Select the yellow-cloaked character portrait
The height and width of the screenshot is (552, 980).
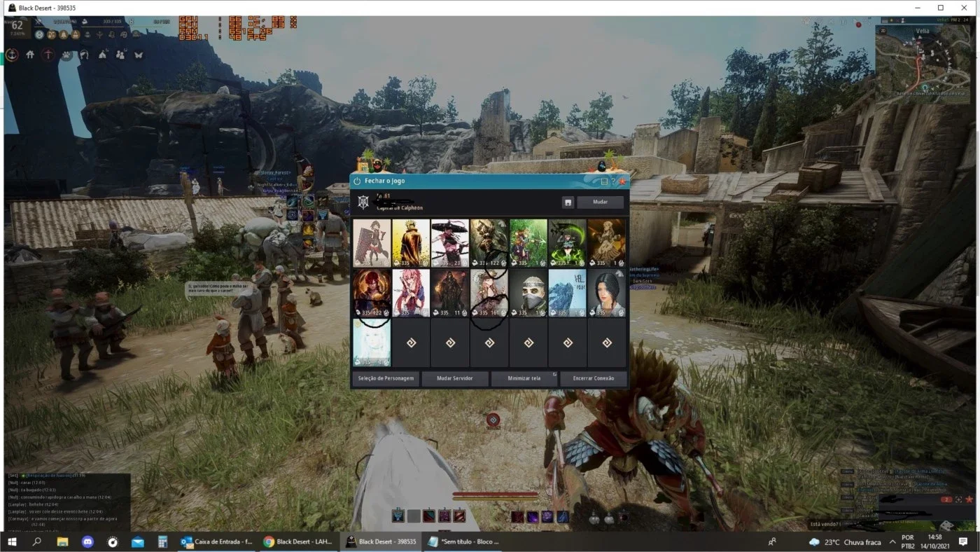pyautogui.click(x=411, y=243)
